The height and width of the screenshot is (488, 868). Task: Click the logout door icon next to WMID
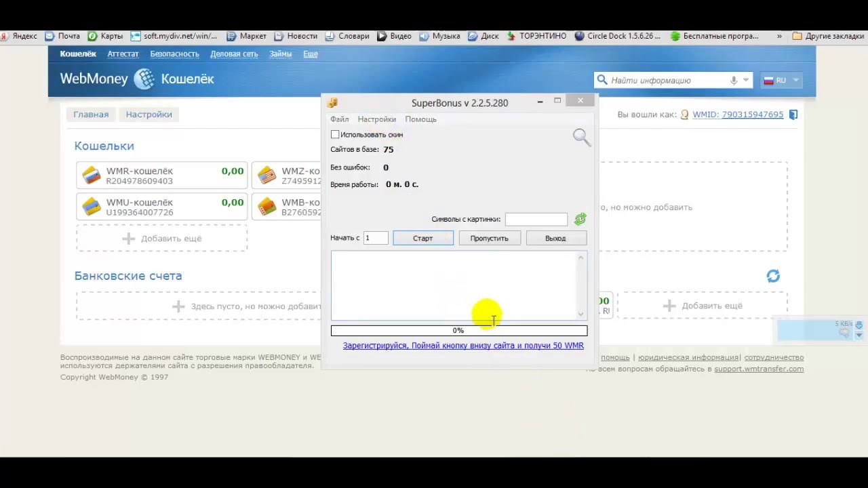click(x=793, y=115)
